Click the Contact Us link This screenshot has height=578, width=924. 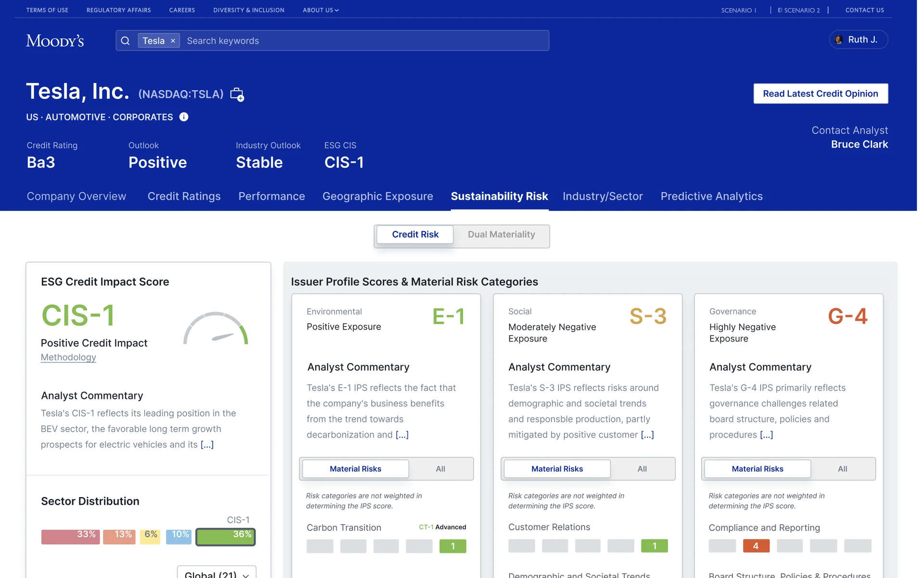864,10
